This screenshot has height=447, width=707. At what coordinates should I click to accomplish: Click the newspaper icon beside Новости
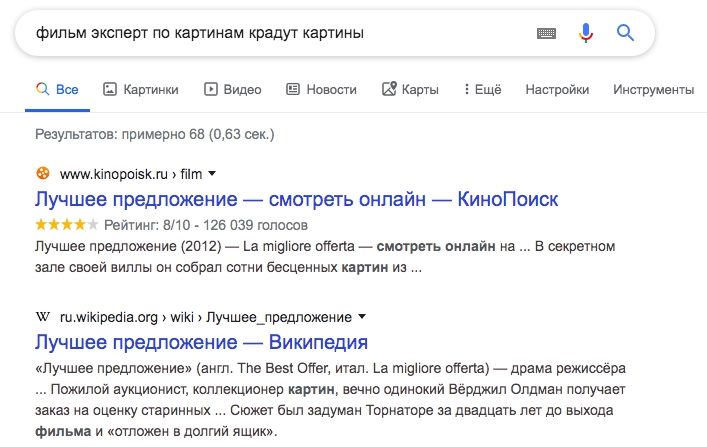point(293,89)
